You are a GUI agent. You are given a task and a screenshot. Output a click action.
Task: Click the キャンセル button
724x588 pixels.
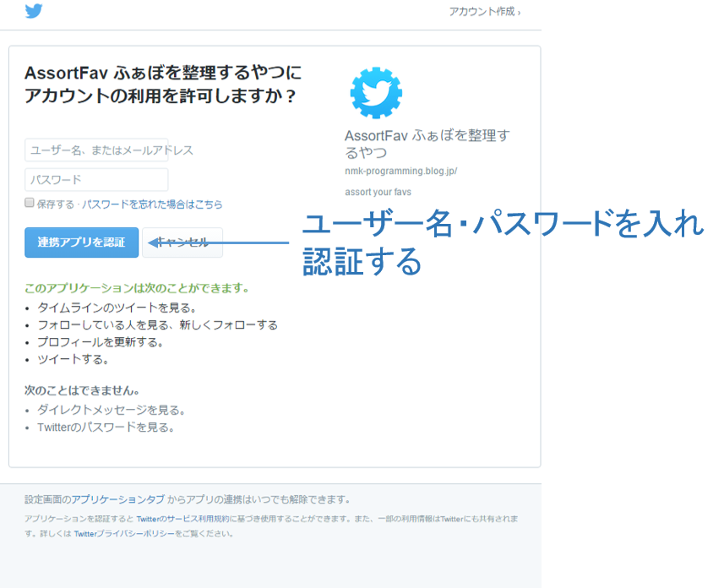coord(182,242)
